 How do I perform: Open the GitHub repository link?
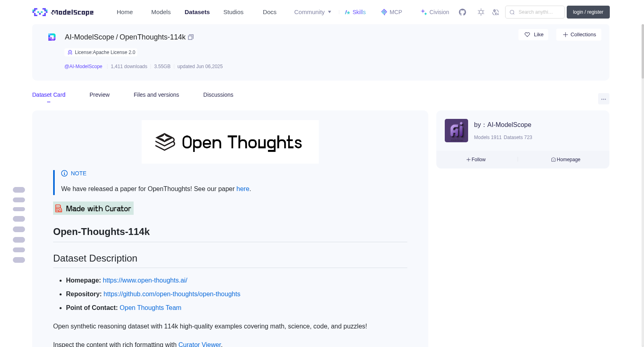172,294
